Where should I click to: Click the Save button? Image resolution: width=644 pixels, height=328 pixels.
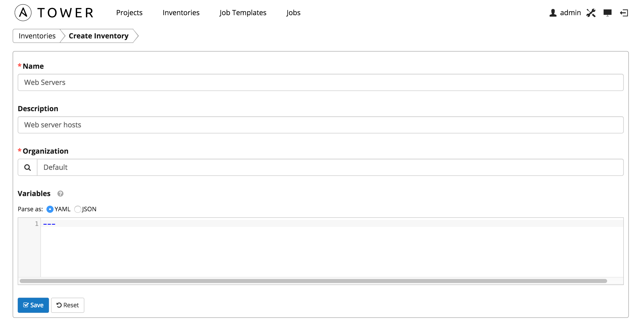[33, 304]
